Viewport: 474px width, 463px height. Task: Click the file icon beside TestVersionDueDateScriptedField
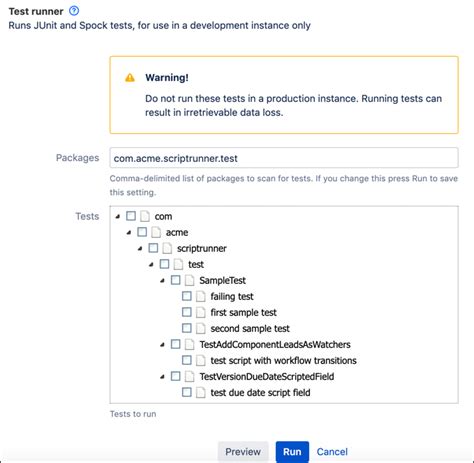(189, 376)
